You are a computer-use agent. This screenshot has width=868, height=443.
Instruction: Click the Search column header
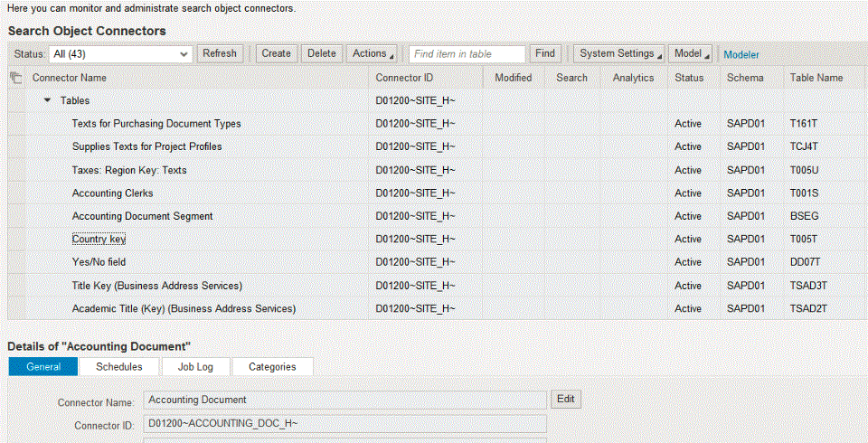coord(571,78)
